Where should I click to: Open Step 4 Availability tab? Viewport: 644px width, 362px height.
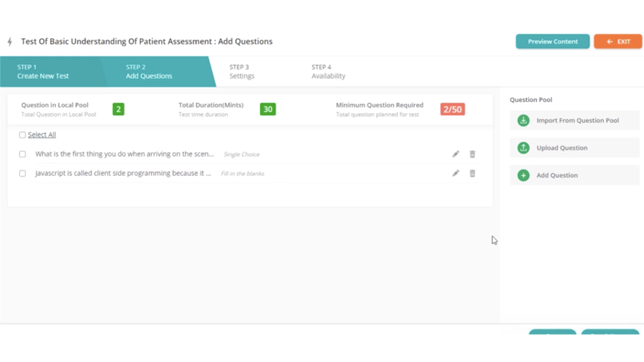click(x=329, y=72)
